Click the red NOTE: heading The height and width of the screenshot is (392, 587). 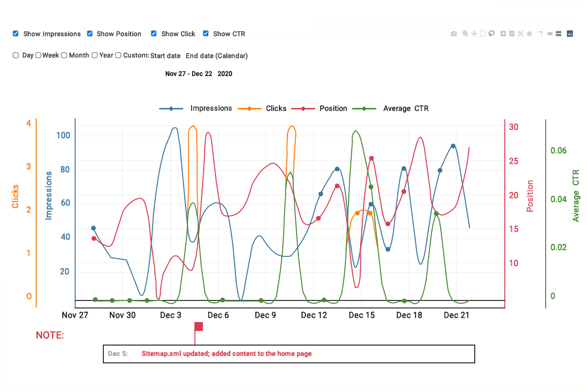coord(50,336)
